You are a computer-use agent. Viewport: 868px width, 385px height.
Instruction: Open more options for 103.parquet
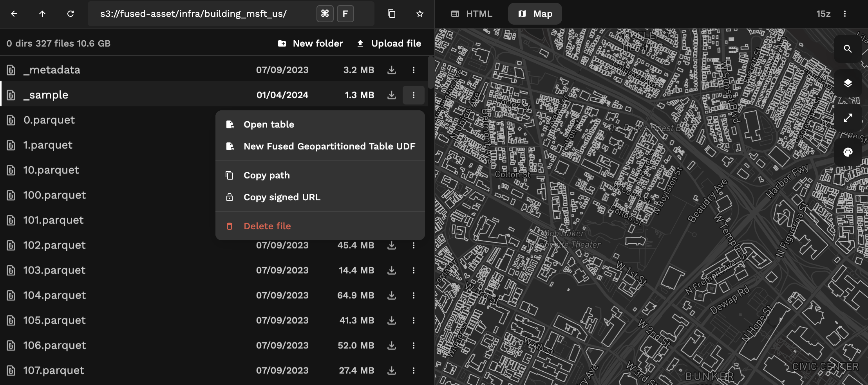(x=413, y=270)
